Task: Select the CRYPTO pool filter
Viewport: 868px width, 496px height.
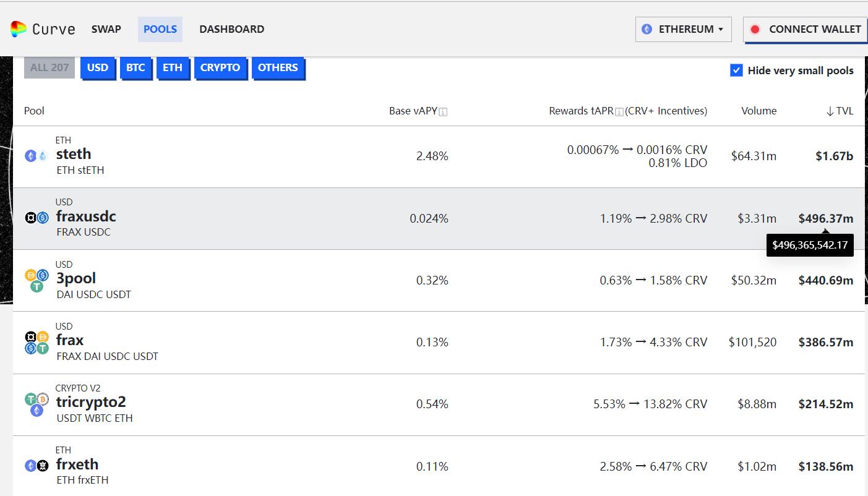Action: tap(220, 68)
